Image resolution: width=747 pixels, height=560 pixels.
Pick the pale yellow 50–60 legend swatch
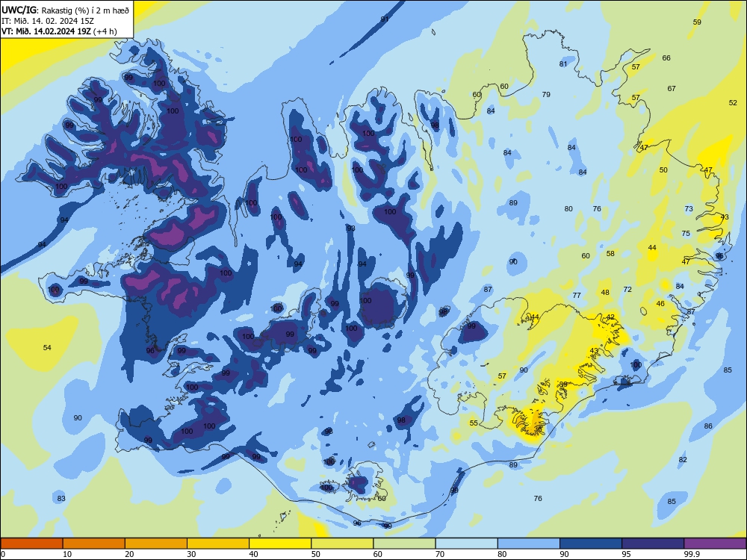coord(343,544)
